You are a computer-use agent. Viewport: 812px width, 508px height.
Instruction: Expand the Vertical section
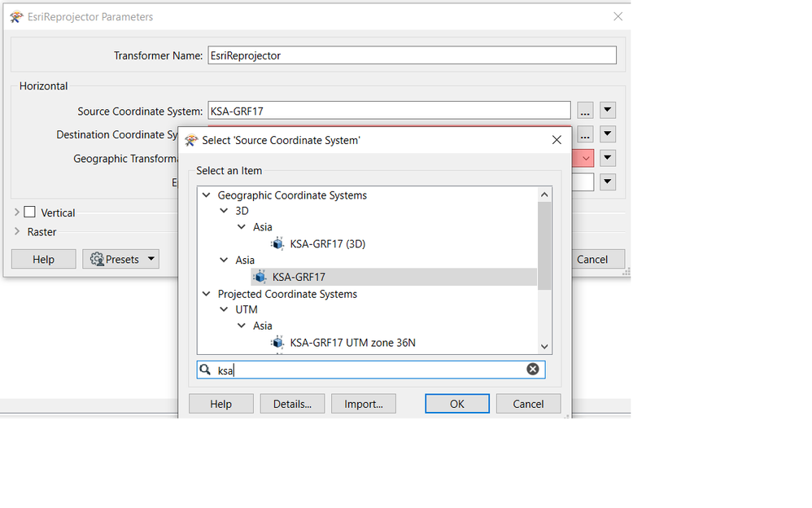[16, 212]
